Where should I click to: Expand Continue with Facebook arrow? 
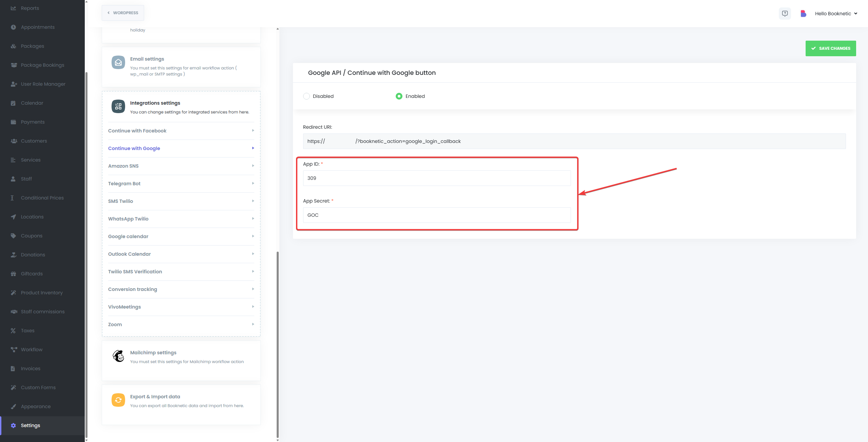coord(253,130)
